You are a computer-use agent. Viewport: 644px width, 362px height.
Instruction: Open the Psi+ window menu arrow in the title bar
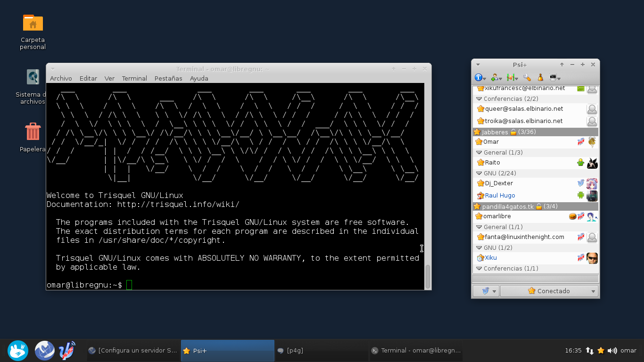pyautogui.click(x=478, y=65)
